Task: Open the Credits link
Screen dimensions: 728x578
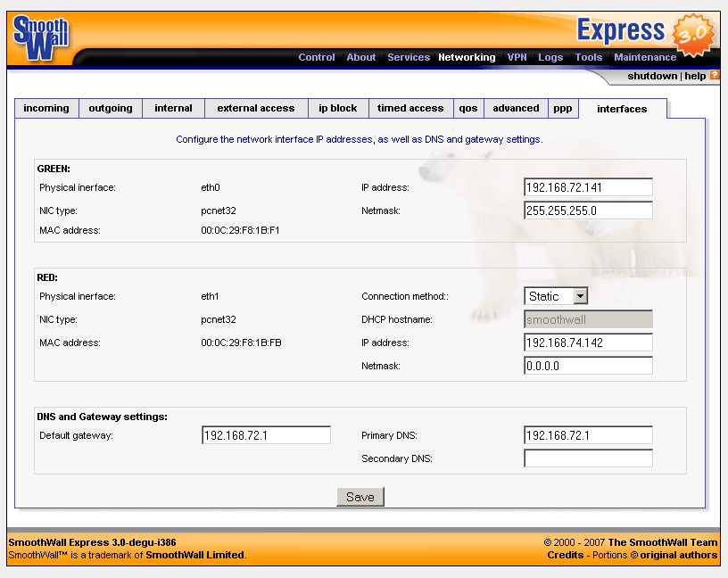Action: click(x=565, y=555)
